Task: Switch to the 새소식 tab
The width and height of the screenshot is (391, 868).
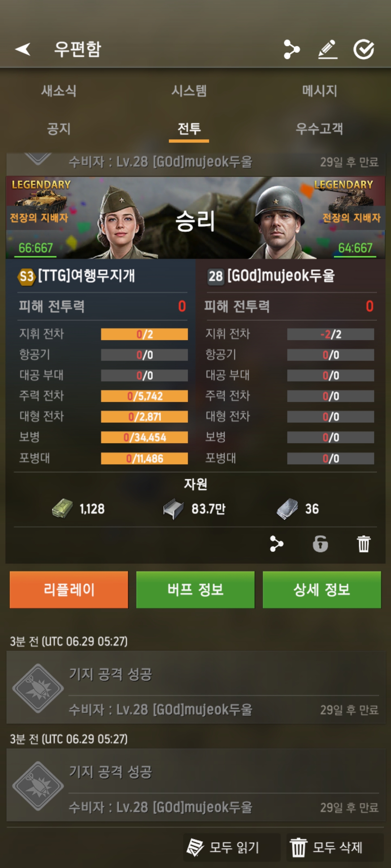Action: [59, 91]
